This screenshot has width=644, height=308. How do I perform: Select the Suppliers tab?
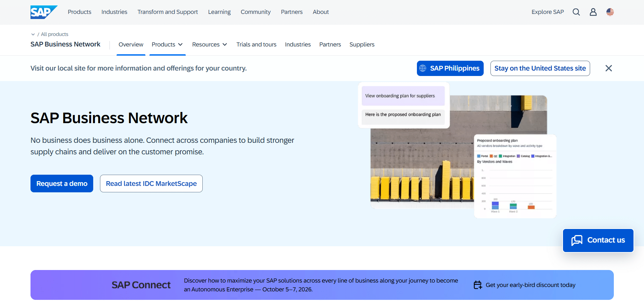point(362,44)
